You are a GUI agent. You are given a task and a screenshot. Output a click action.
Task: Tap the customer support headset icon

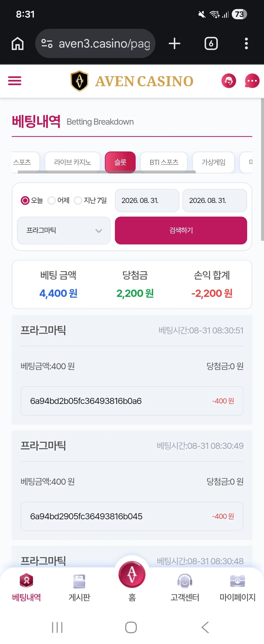click(x=228, y=81)
